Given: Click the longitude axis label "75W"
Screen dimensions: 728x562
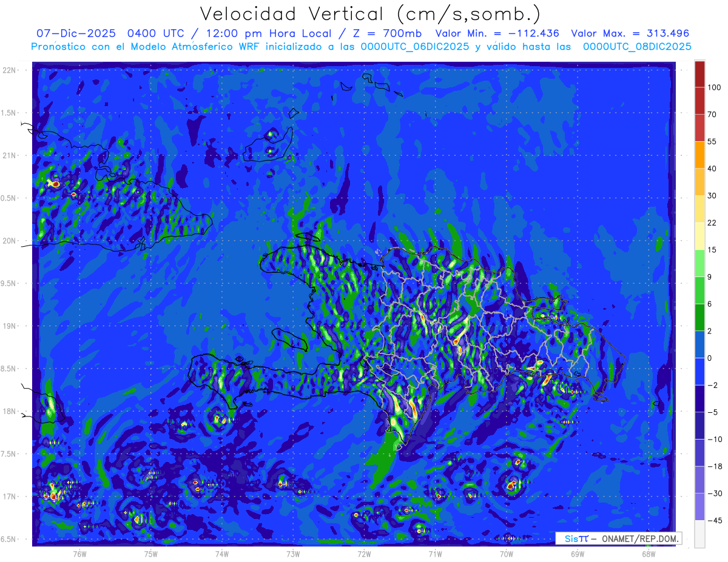Looking at the screenshot, I should [x=151, y=554].
